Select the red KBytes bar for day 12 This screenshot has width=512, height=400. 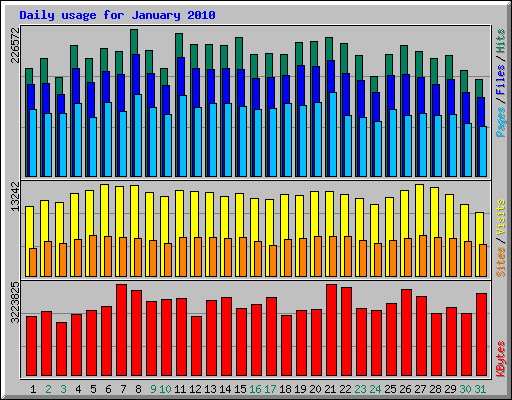click(197, 346)
